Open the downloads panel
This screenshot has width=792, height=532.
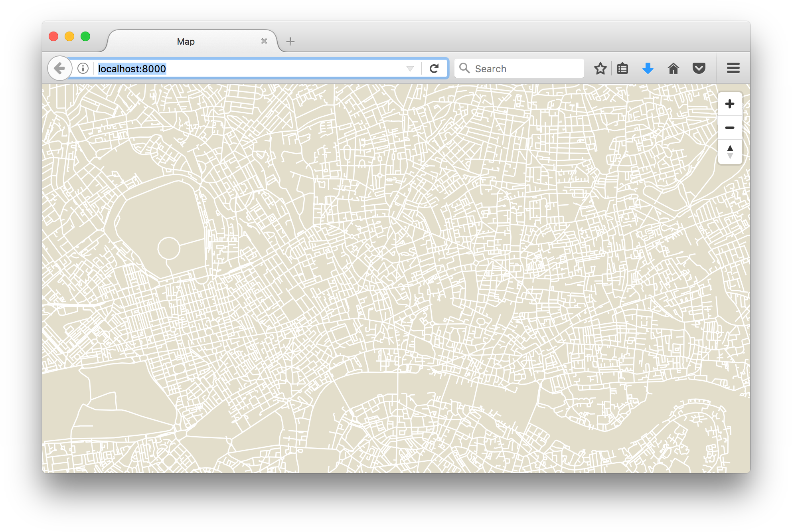click(x=648, y=69)
